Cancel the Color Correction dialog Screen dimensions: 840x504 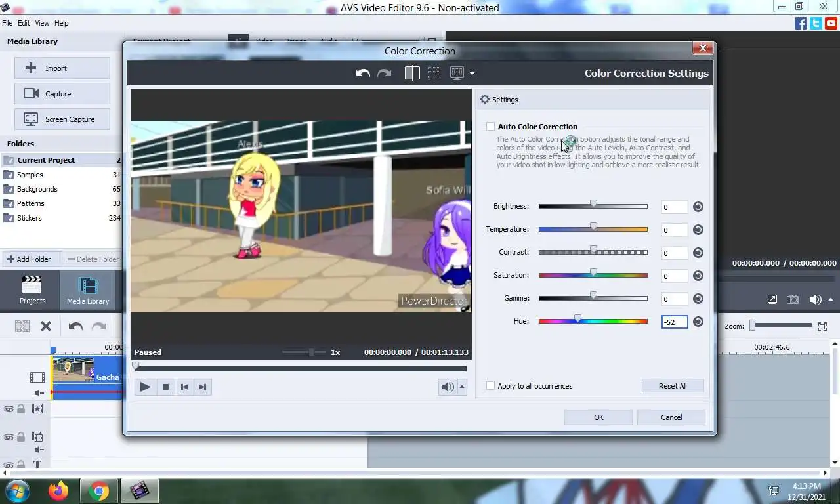tap(671, 417)
